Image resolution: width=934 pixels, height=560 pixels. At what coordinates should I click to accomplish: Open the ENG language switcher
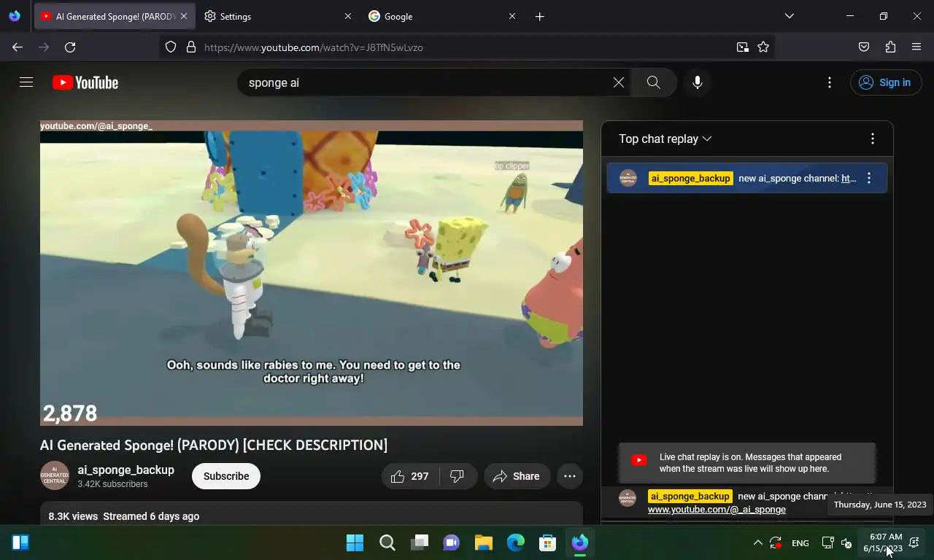[x=800, y=543]
